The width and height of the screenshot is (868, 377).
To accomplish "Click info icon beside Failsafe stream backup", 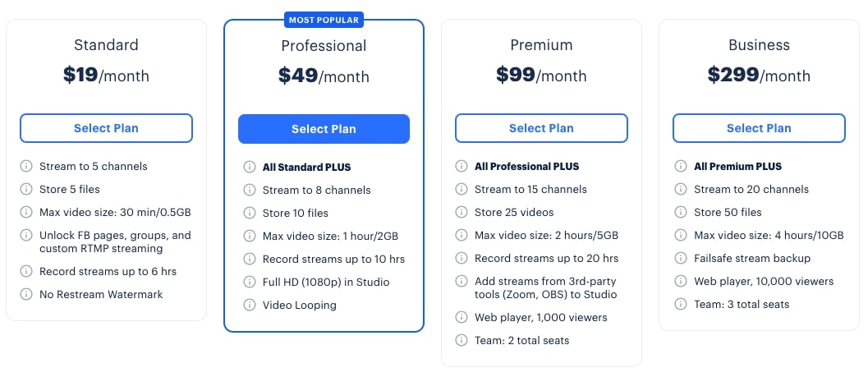I will [x=681, y=259].
